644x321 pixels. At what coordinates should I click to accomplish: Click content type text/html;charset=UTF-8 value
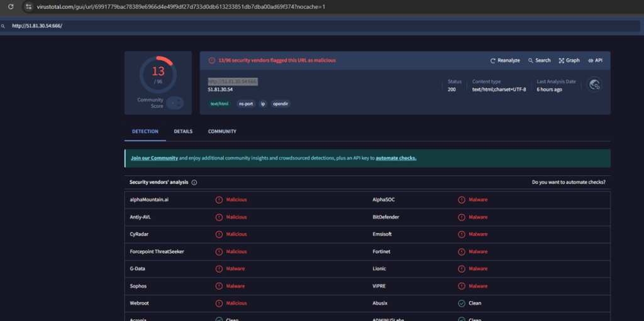tap(499, 89)
